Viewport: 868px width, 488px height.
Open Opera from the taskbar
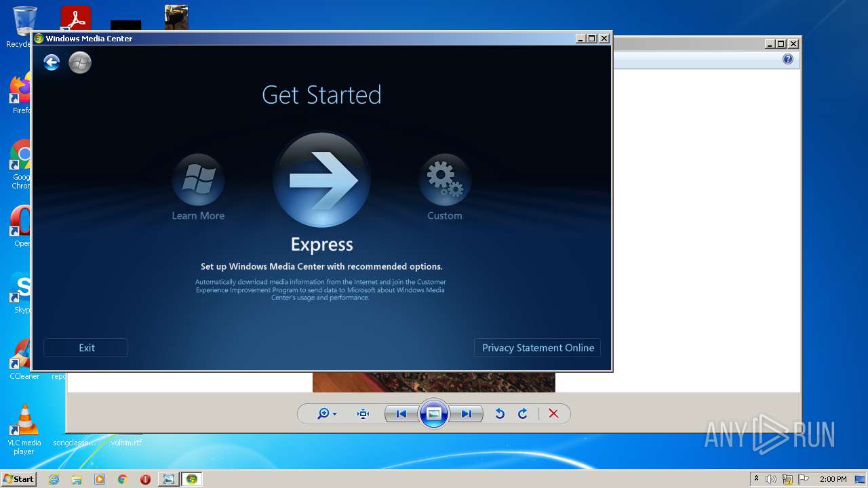point(145,479)
